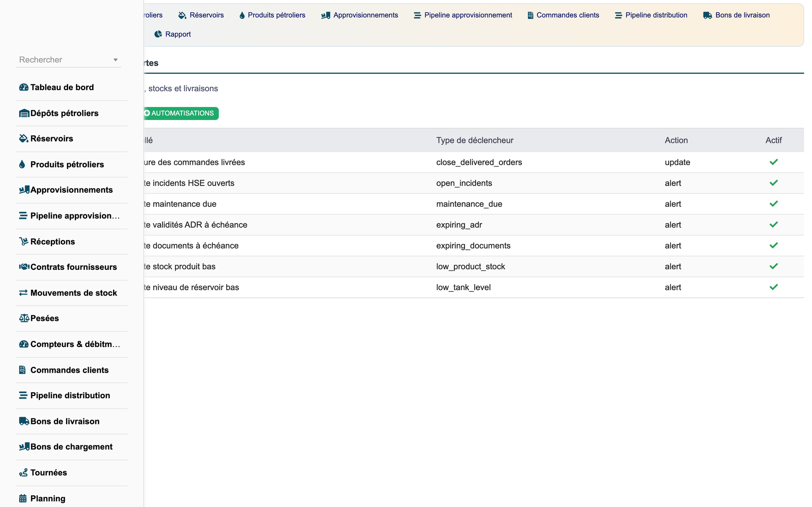Open Produits pétroliers link in top bar

[x=272, y=15]
